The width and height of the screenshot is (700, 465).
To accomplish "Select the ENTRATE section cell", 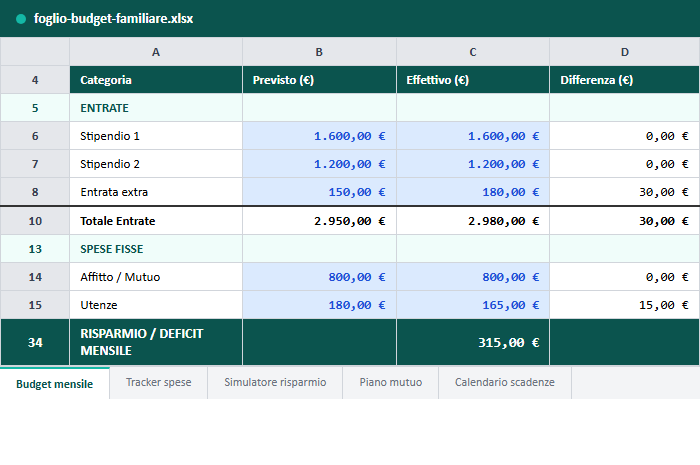I will coord(156,108).
